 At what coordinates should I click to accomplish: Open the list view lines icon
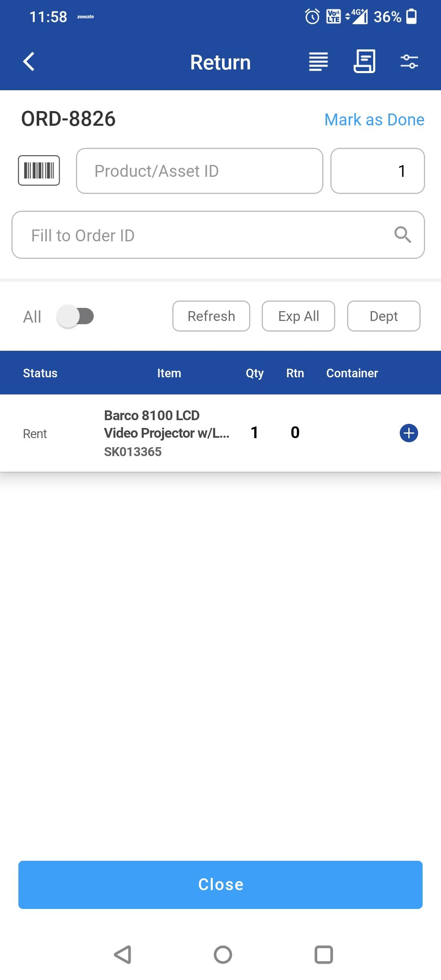click(318, 62)
